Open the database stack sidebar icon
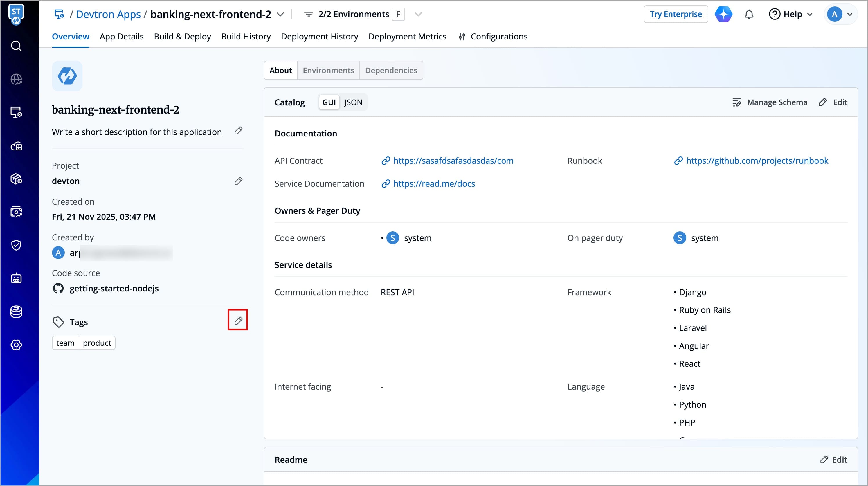The image size is (868, 486). [x=16, y=312]
